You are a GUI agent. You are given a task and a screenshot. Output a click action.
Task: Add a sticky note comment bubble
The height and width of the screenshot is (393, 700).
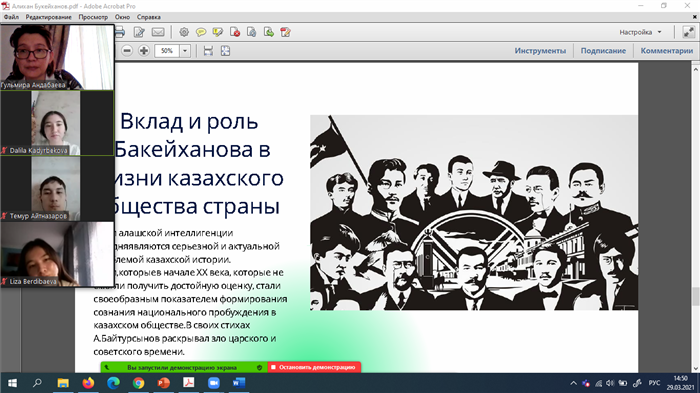click(x=201, y=32)
